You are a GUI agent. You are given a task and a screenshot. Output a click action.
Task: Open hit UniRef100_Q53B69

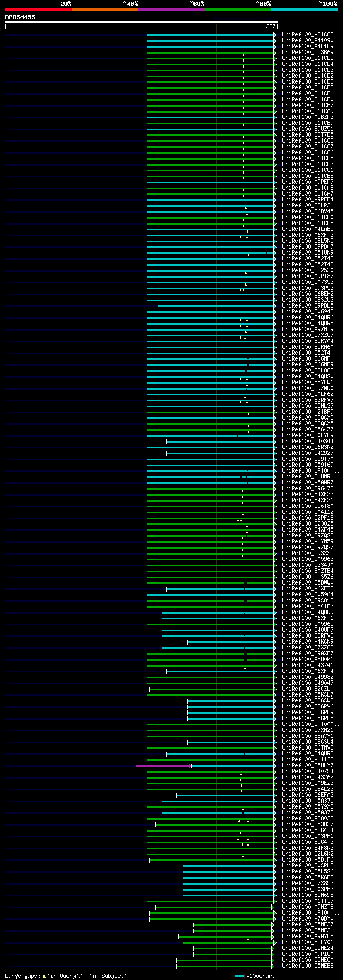[308, 53]
